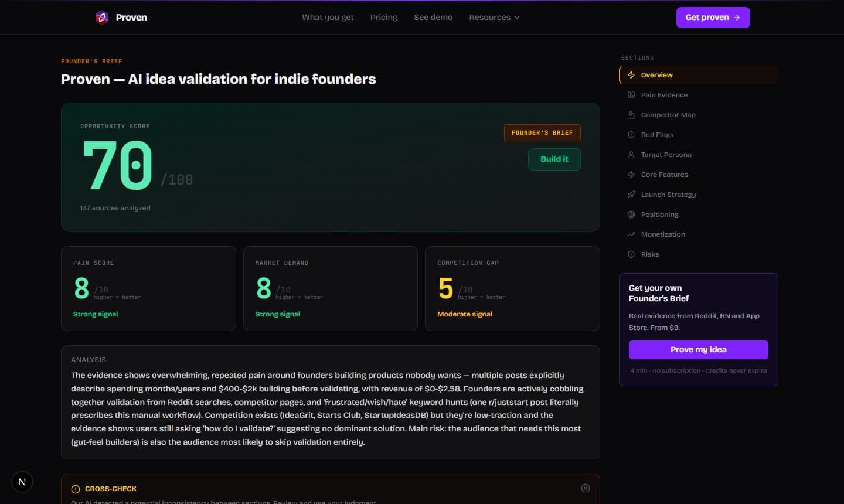Open the See demo link

433,17
